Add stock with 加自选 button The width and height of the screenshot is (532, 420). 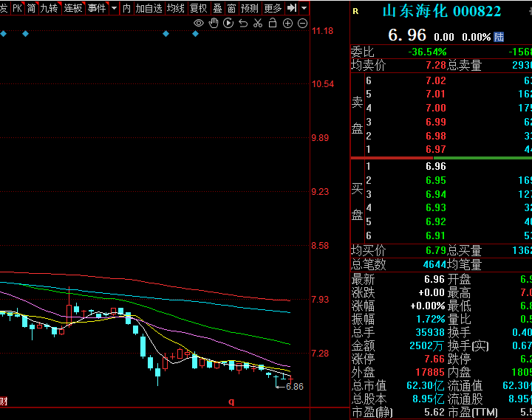(x=149, y=8)
